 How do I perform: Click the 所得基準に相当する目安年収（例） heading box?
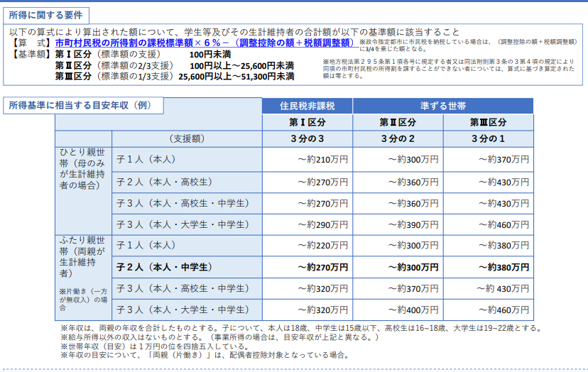point(83,106)
